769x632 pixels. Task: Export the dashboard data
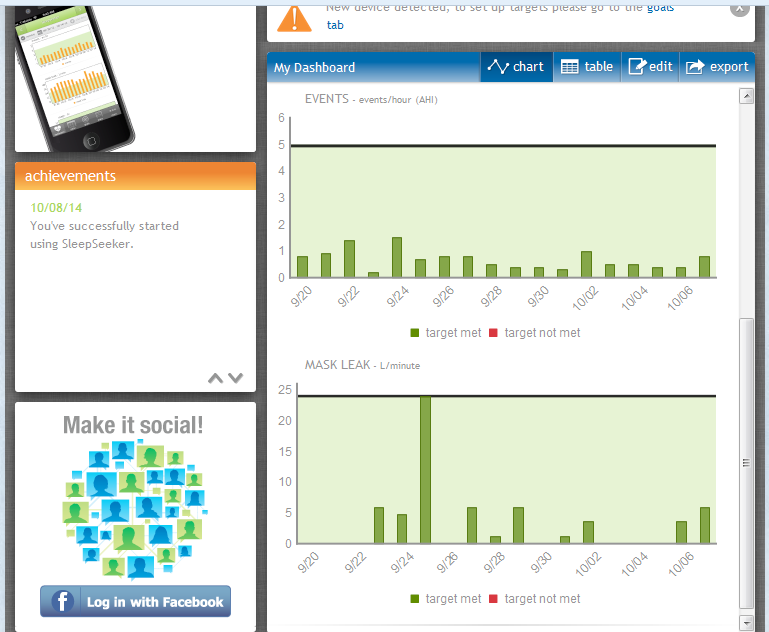pyautogui.click(x=717, y=67)
